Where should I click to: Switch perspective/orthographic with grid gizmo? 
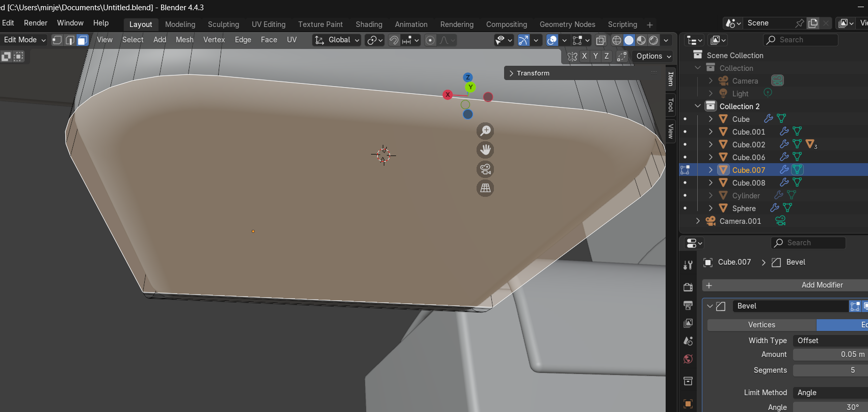click(485, 188)
